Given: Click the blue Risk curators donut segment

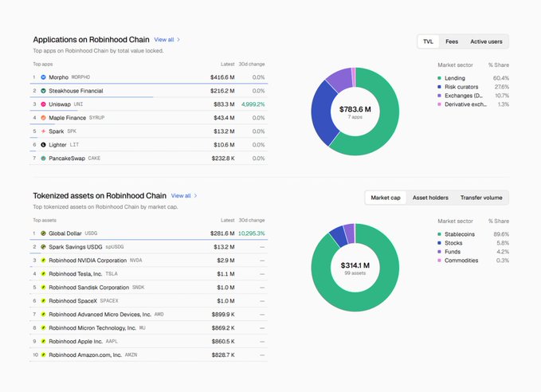Looking at the screenshot, I should coord(321,112).
